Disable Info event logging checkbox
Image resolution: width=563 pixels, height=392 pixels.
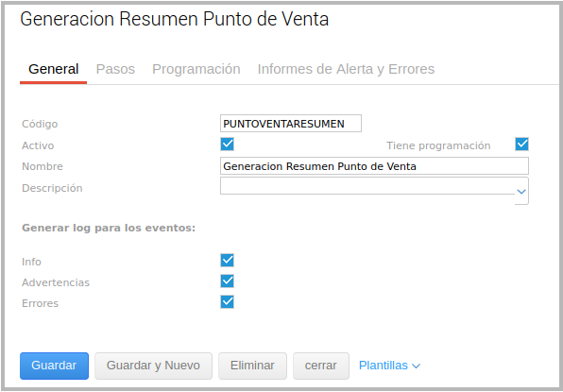coord(228,261)
